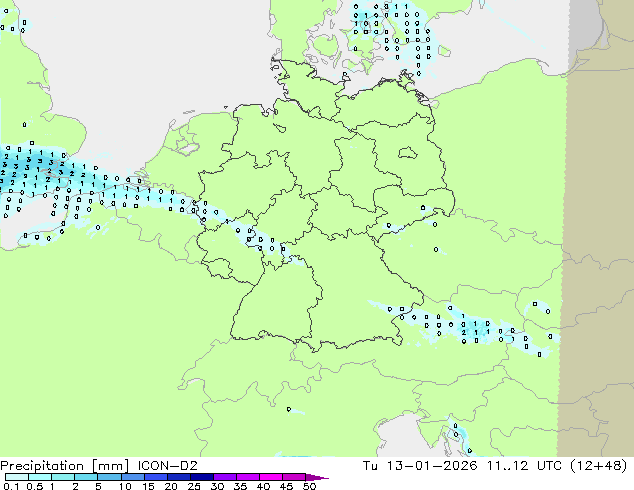Click the 'Precipitation [mm]' title text

click(x=65, y=466)
